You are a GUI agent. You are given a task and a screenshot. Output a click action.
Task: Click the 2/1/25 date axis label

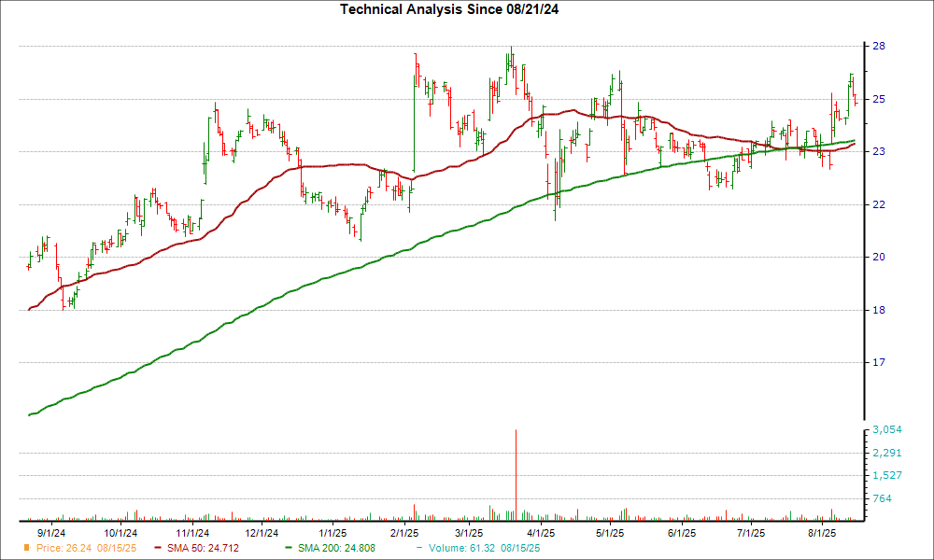click(x=404, y=533)
